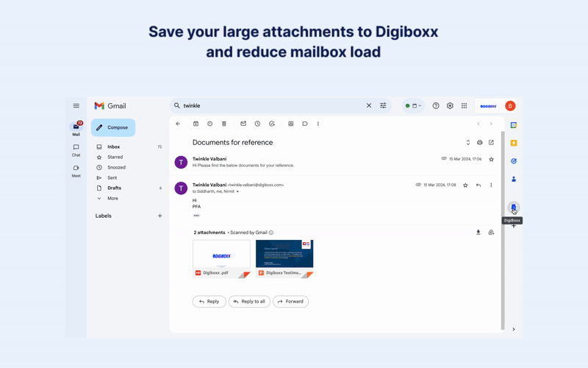The width and height of the screenshot is (588, 368).
Task: Open the Settings gear
Action: point(450,106)
